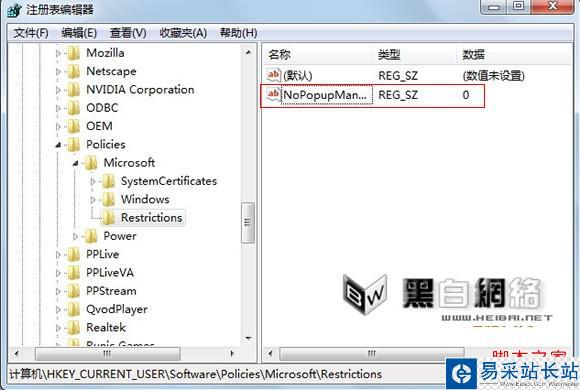Open the 编辑(E) menu
Screen dimensions: 580x390
tap(79, 33)
